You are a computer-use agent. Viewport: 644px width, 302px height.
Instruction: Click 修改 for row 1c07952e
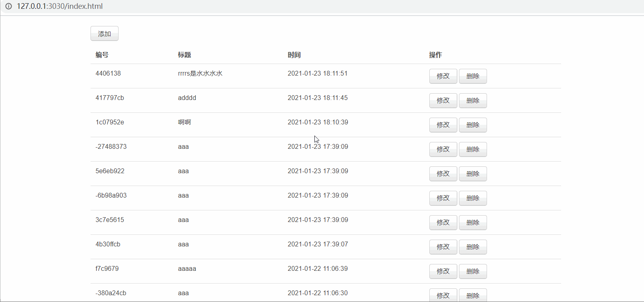point(443,125)
